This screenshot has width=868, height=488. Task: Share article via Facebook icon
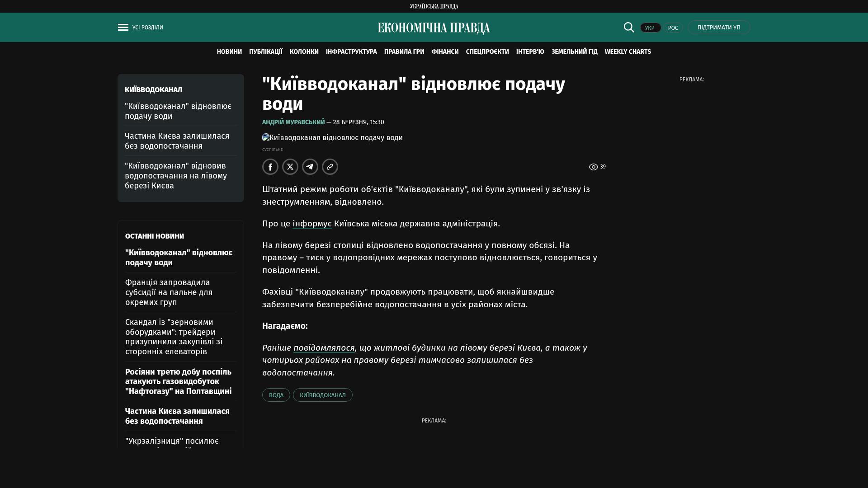270,167
